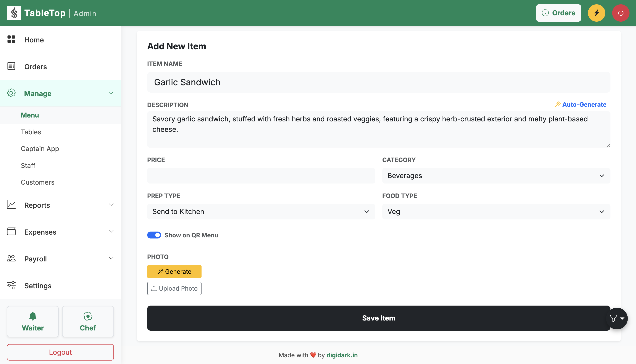Screen dimensions: 636x364
Task: Click the yellow lightning bolt quick action icon
Action: (x=597, y=13)
